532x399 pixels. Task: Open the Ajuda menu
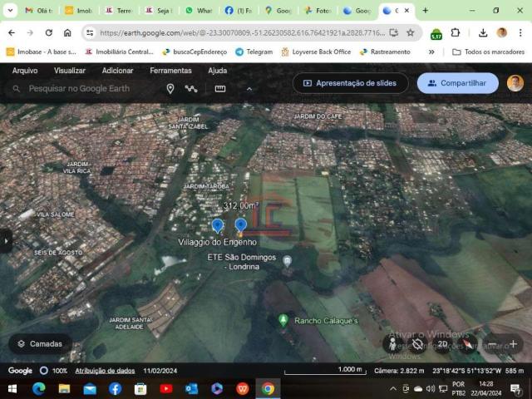pos(218,71)
